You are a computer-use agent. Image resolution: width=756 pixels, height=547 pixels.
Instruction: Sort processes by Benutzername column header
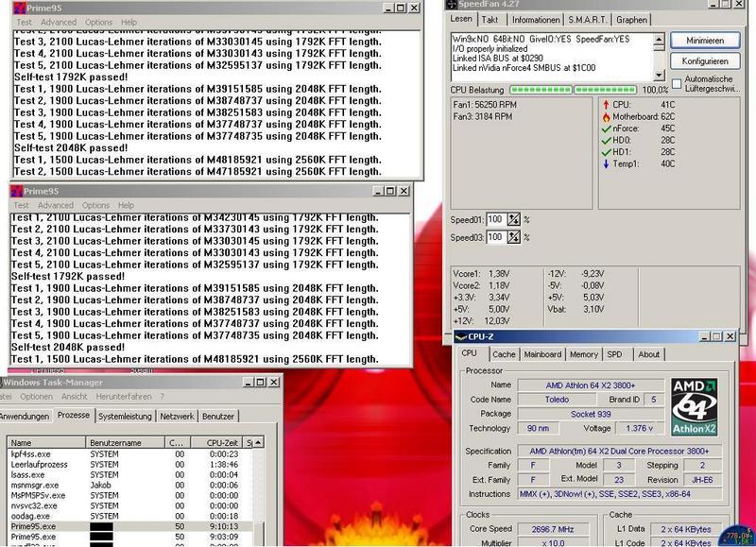coord(126,442)
